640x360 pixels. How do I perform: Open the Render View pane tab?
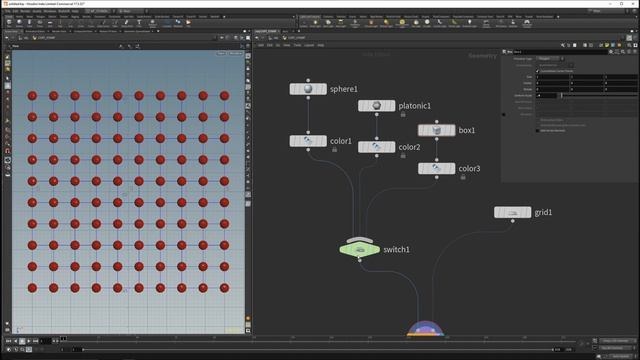coord(59,31)
